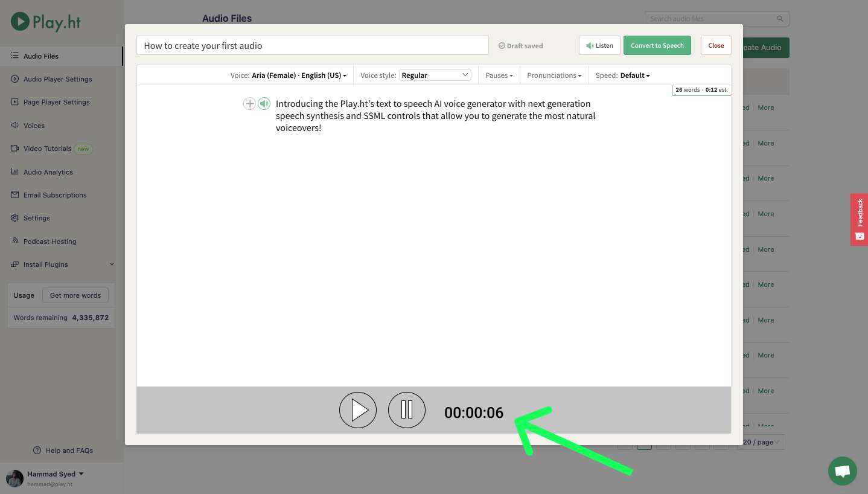This screenshot has width=868, height=494.
Task: Edit the audio title field
Action: [312, 45]
